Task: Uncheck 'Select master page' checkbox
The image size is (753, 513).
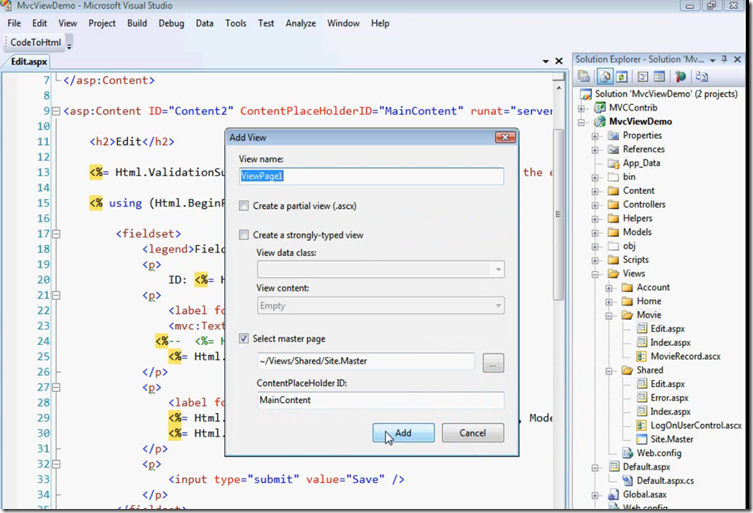Action: [x=244, y=339]
